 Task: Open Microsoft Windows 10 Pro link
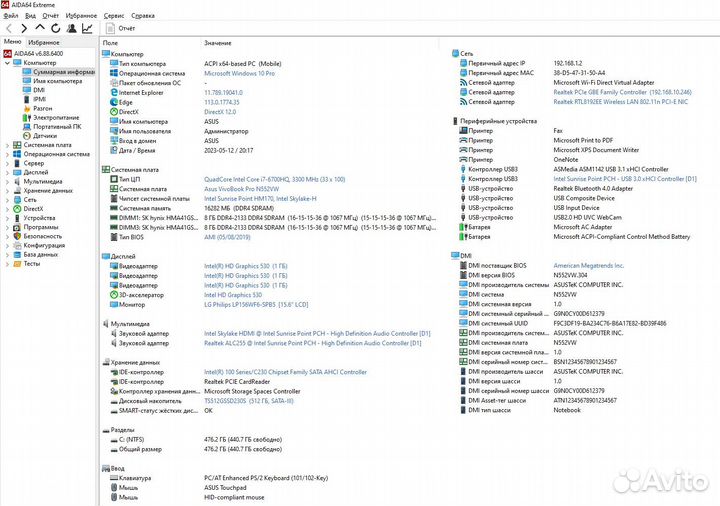(x=239, y=73)
